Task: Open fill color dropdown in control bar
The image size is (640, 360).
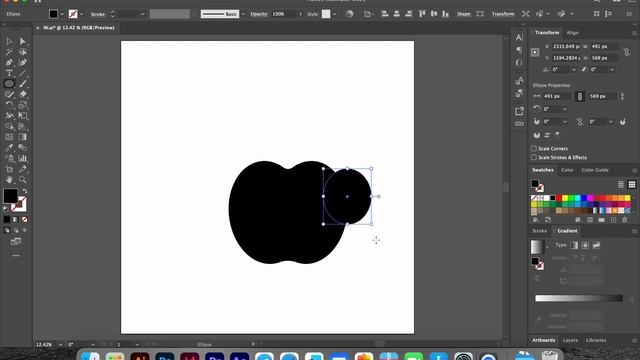Action: pyautogui.click(x=62, y=14)
